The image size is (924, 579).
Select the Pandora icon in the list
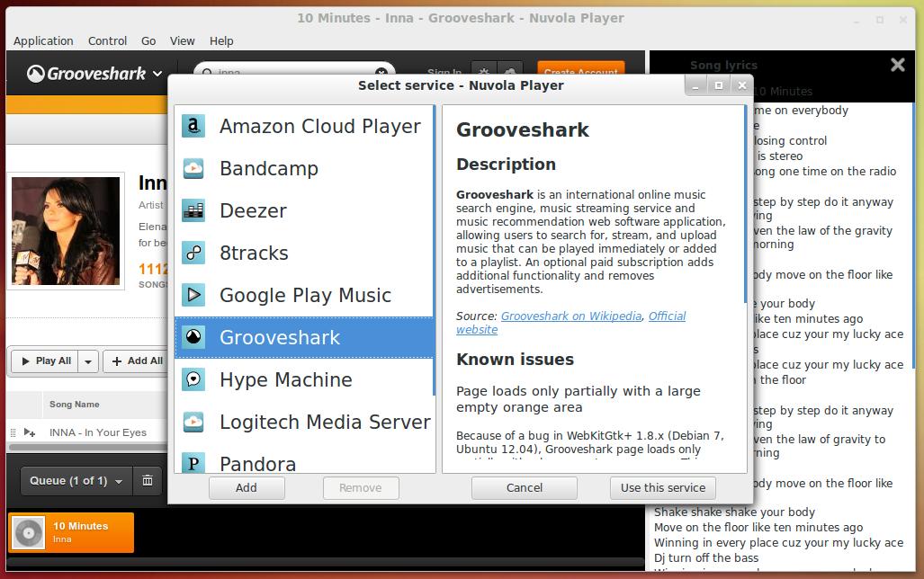click(x=193, y=464)
